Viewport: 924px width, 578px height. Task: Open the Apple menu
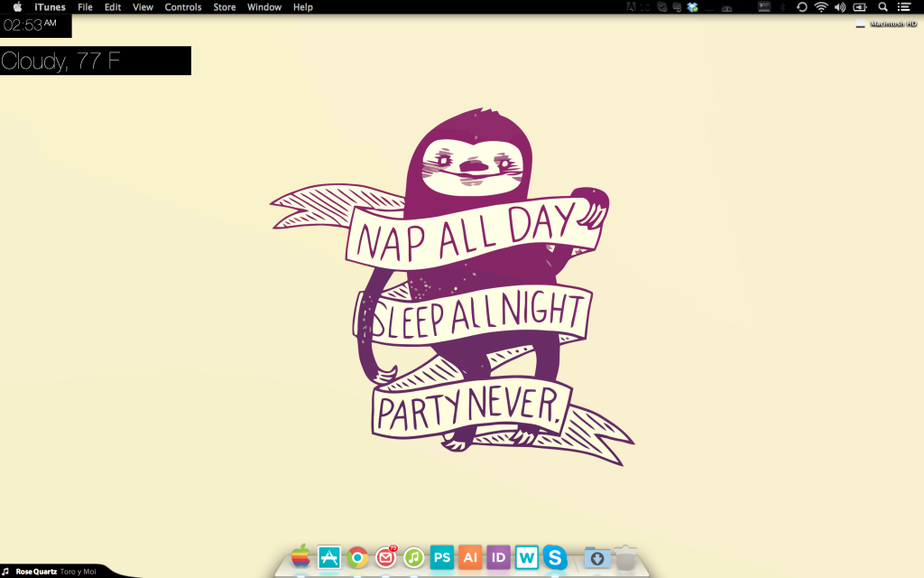click(x=17, y=7)
